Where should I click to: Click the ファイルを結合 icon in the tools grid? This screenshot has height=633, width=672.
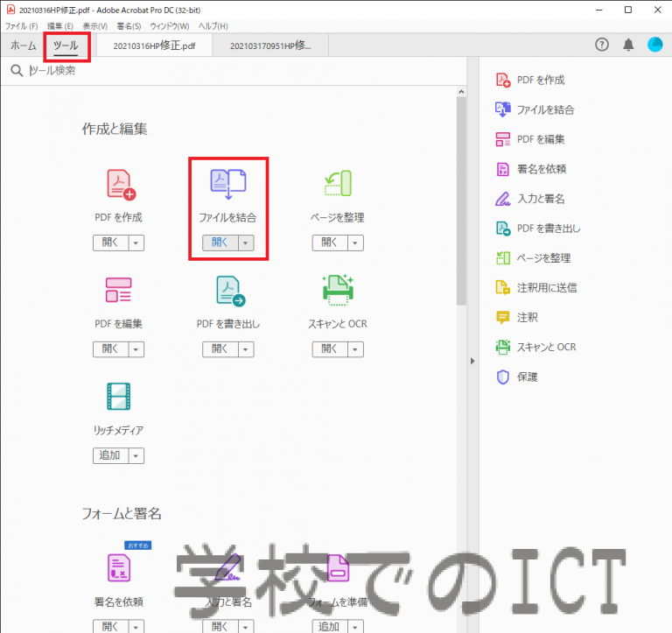pos(228,184)
